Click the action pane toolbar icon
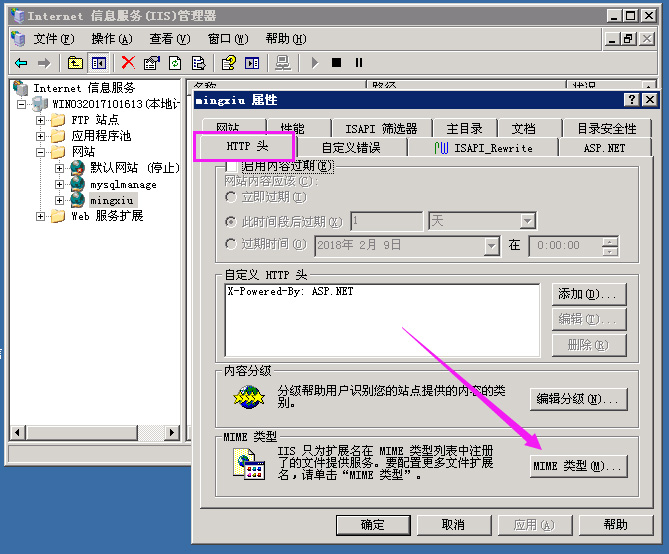669x554 pixels. [252, 63]
